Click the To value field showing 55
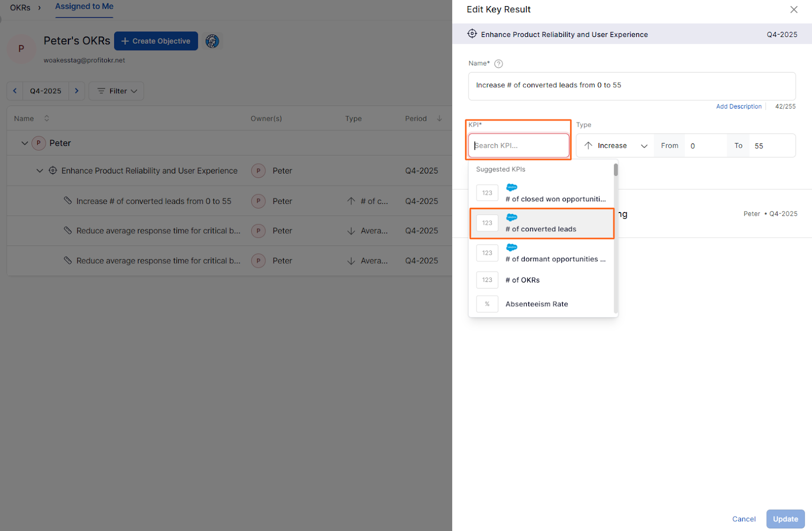Image resolution: width=812 pixels, height=531 pixels. (x=772, y=146)
